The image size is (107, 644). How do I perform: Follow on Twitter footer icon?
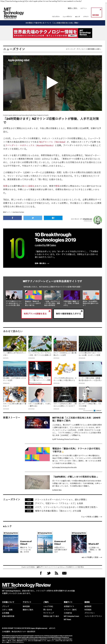pyautogui.click(x=49, y=573)
